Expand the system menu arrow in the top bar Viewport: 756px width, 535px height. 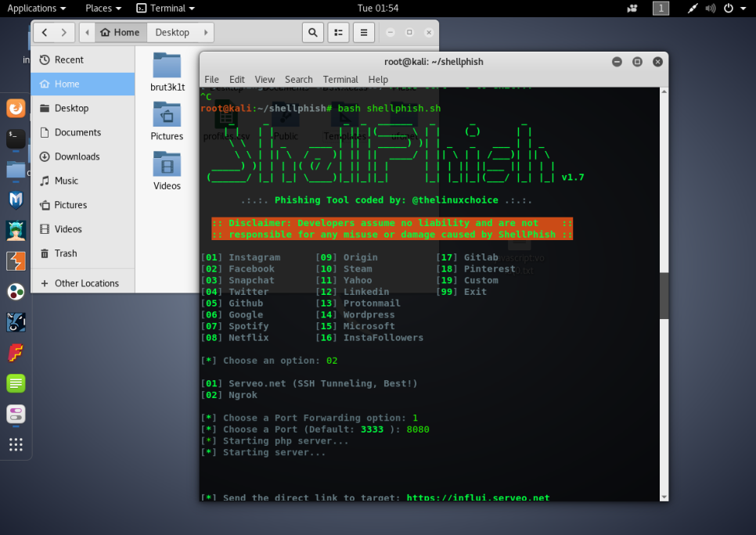point(743,8)
